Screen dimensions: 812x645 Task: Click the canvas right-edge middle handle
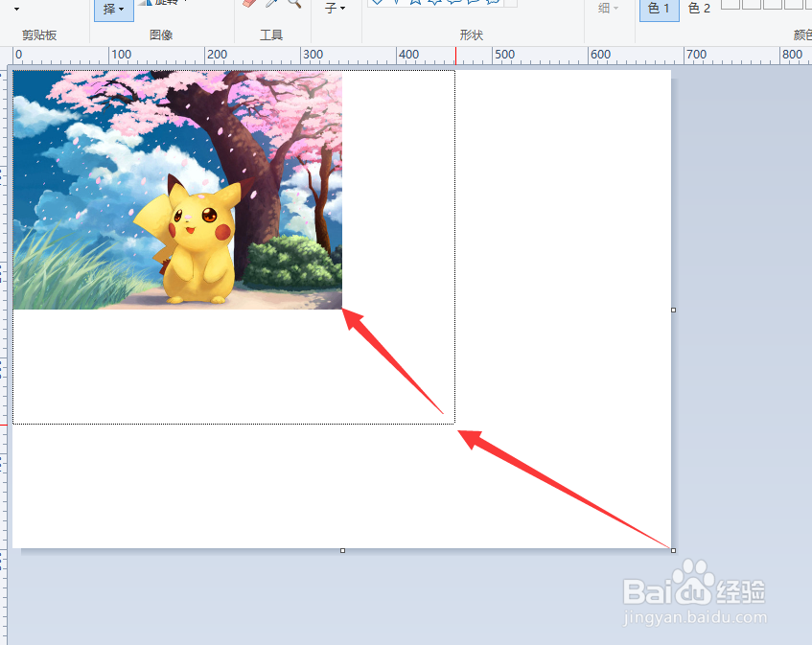(x=673, y=311)
